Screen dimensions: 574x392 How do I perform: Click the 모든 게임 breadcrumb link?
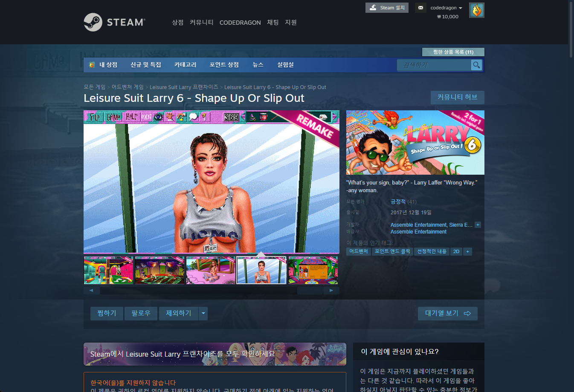94,87
